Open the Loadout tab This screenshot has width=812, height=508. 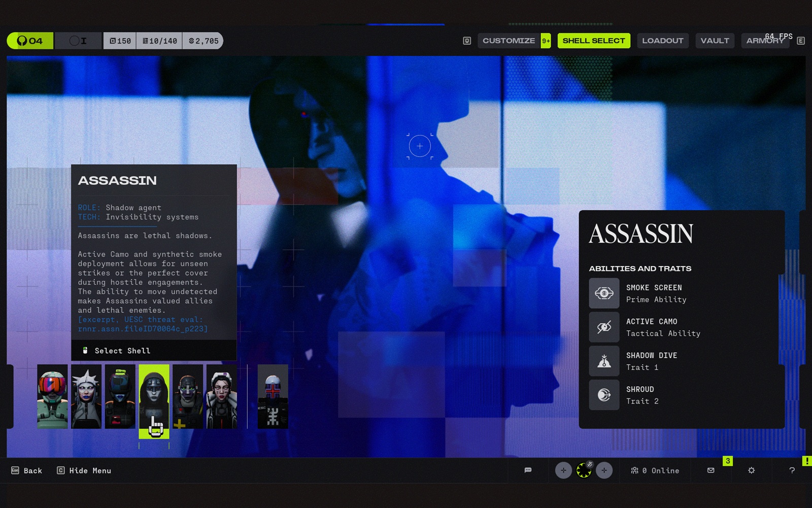point(662,41)
